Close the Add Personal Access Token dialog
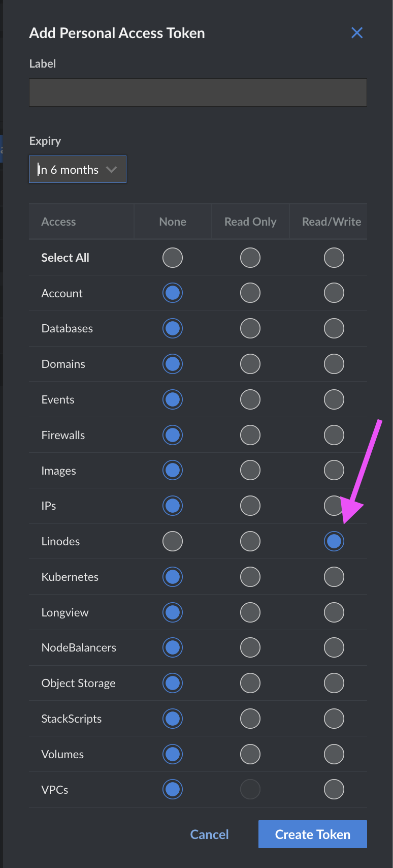This screenshot has height=868, width=393. point(357,33)
